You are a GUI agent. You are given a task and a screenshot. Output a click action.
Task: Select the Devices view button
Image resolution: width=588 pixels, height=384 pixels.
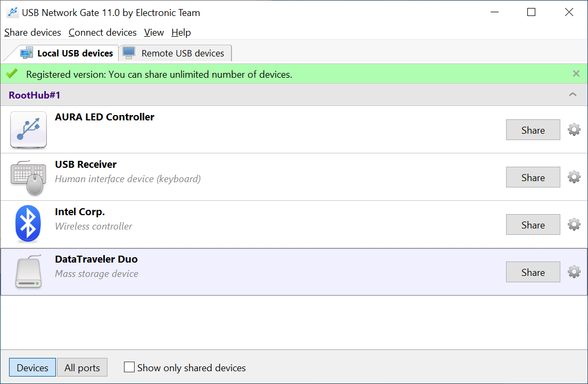pos(32,367)
